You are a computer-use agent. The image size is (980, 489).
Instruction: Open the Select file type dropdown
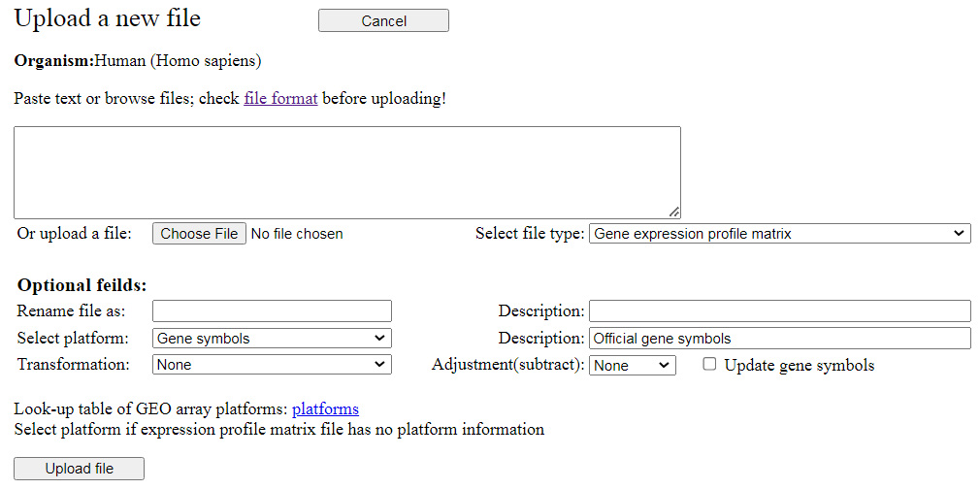coord(779,234)
